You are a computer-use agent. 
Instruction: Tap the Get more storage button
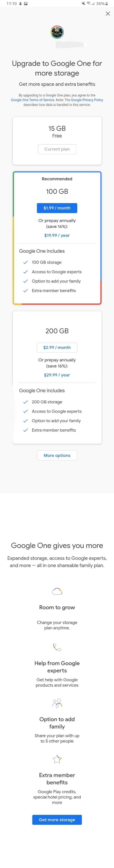[57, 819]
